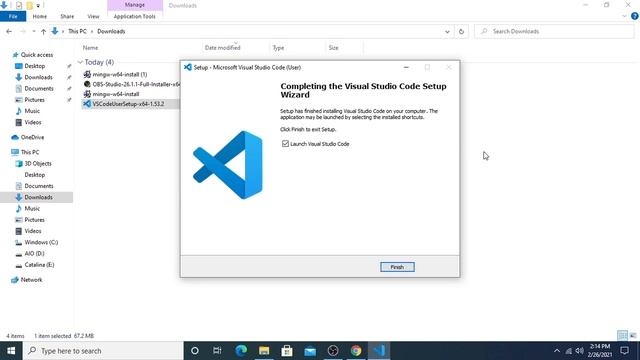Sort files by Size column

tap(333, 48)
